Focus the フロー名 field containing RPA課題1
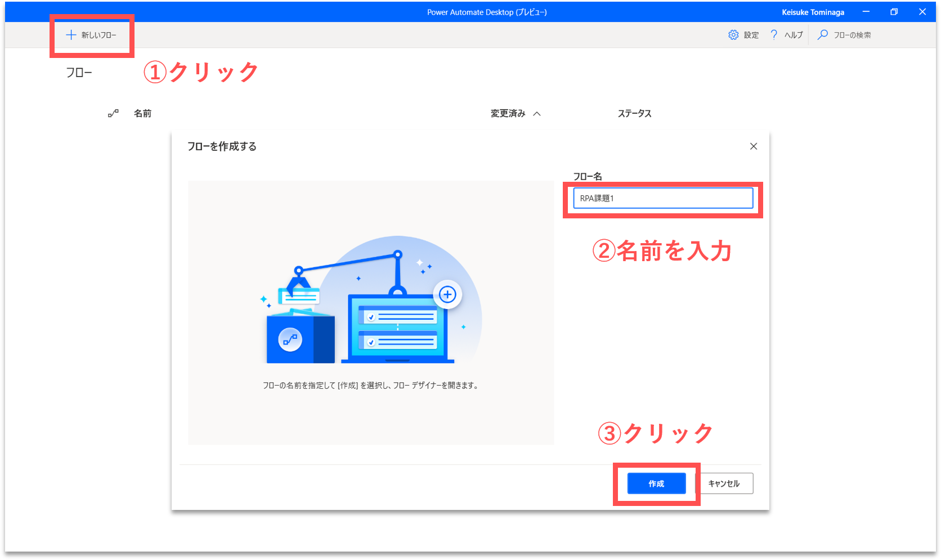 click(662, 198)
